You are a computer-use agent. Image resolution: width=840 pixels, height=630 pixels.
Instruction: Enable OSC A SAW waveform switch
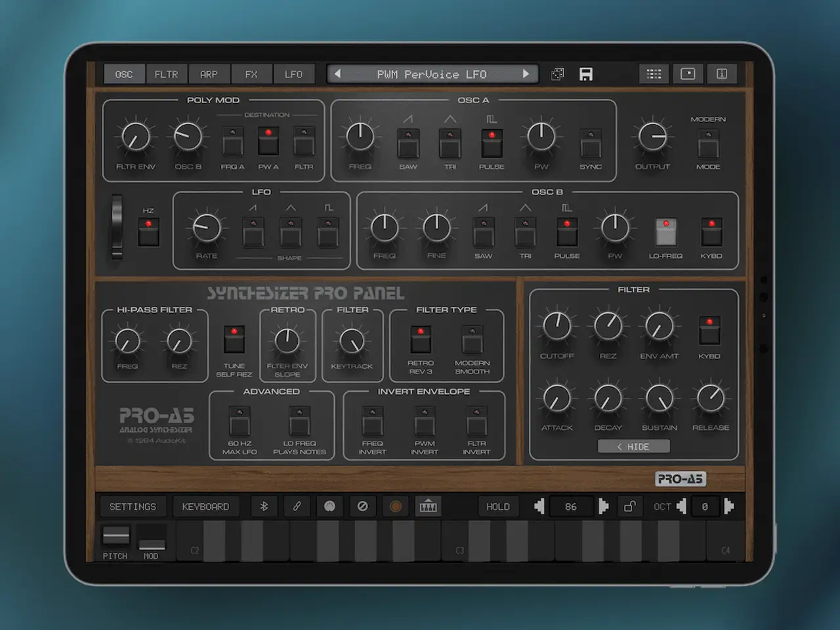click(408, 143)
